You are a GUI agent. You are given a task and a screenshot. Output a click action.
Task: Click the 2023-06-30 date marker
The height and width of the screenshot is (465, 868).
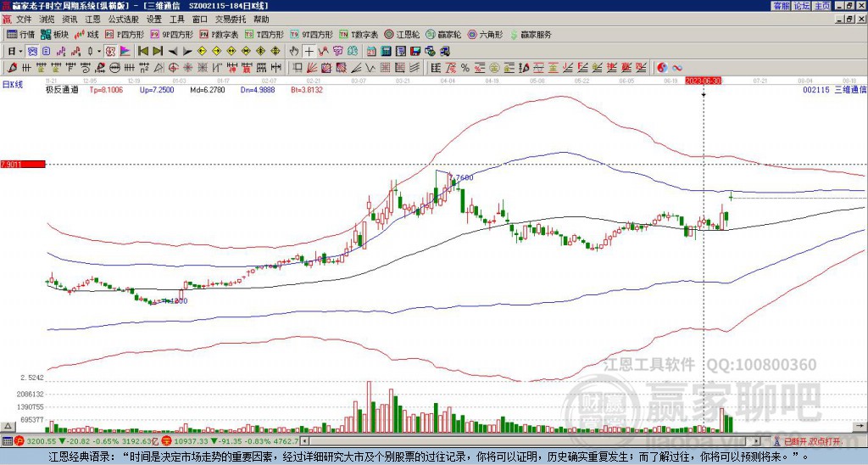[x=703, y=81]
